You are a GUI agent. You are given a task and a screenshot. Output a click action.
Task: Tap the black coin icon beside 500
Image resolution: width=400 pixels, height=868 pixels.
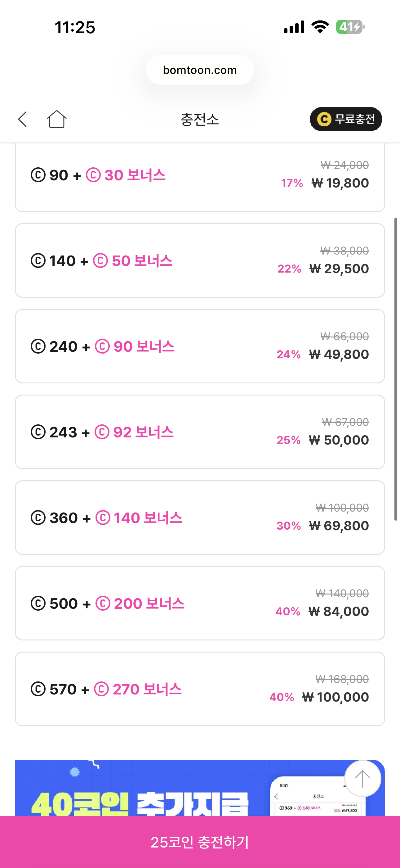tap(38, 604)
